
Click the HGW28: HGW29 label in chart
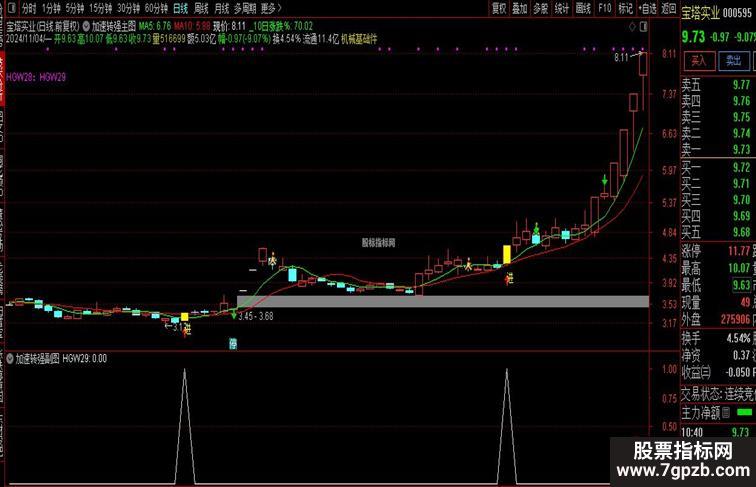pyautogui.click(x=36, y=77)
